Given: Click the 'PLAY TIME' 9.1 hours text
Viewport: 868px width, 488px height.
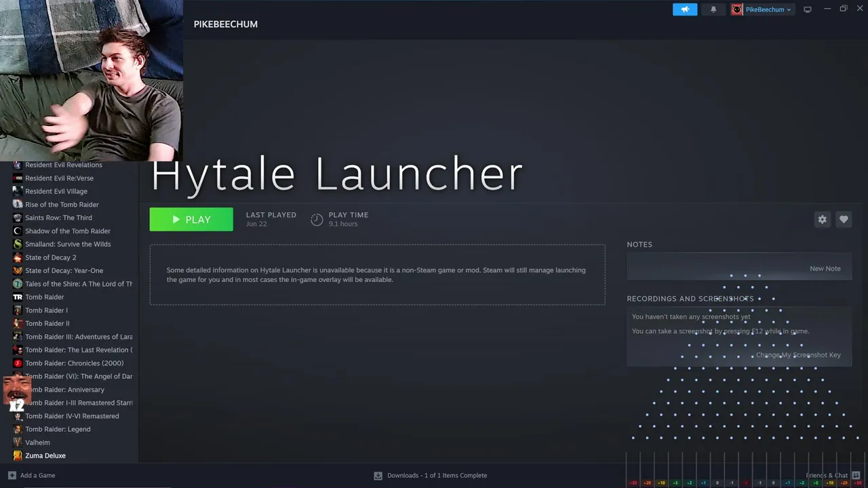Looking at the screenshot, I should [x=349, y=219].
